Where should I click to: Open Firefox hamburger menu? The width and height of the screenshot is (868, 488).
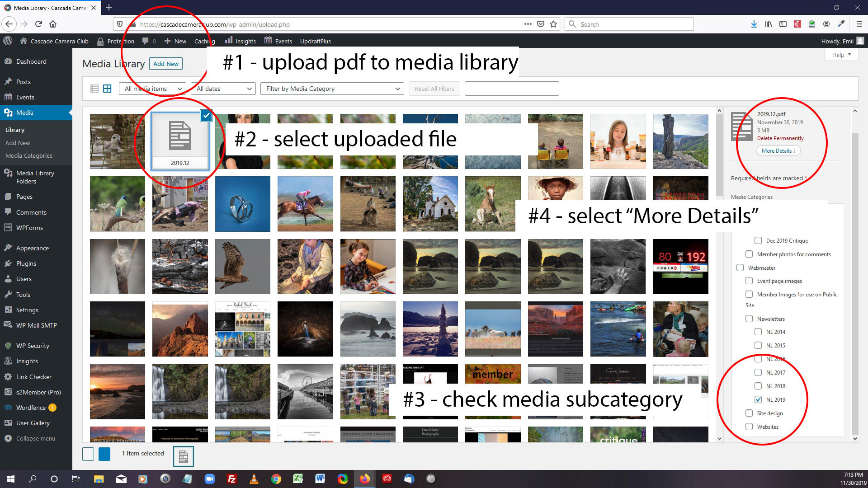pyautogui.click(x=859, y=24)
